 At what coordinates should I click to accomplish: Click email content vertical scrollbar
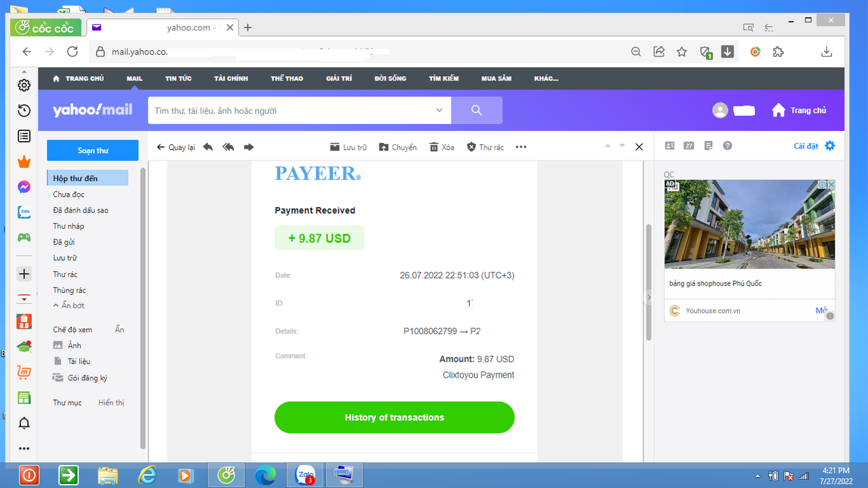point(648,281)
